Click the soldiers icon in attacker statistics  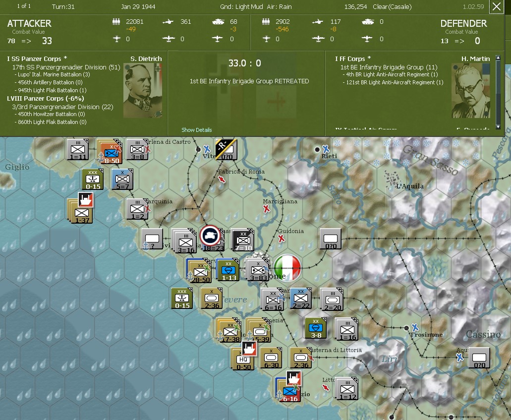coord(117,22)
